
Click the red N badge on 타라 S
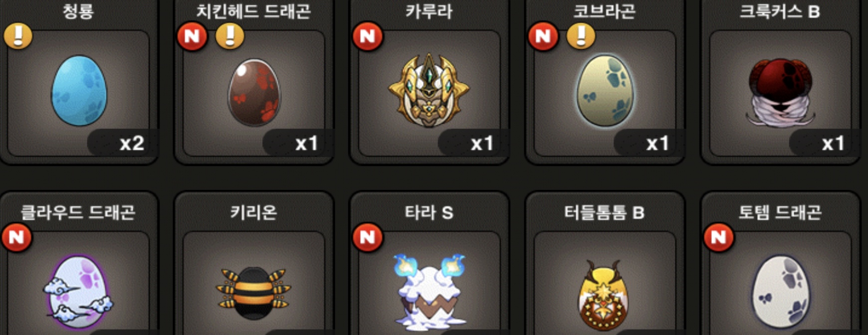point(368,237)
